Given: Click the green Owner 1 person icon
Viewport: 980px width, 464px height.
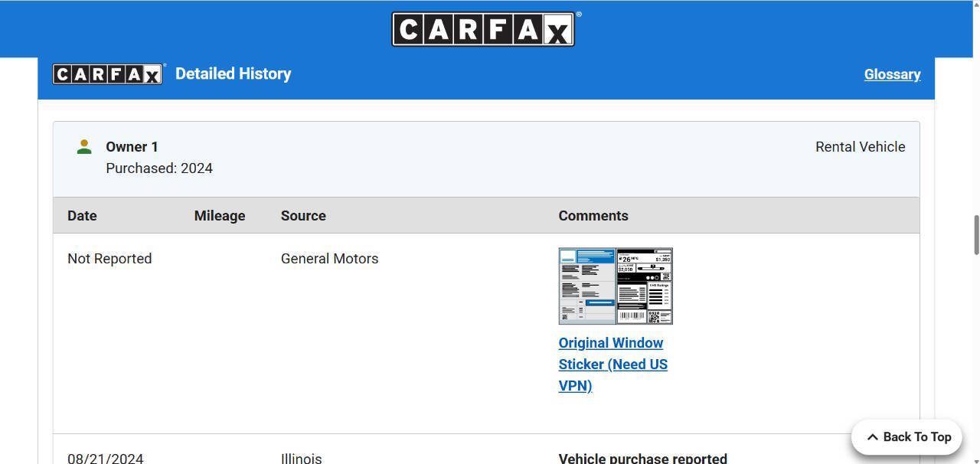Looking at the screenshot, I should [84, 146].
